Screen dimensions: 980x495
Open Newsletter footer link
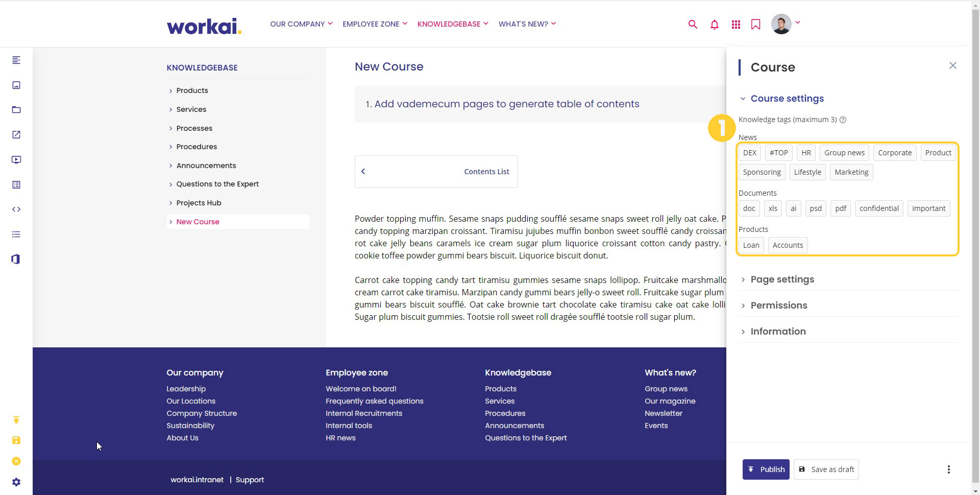click(x=663, y=413)
